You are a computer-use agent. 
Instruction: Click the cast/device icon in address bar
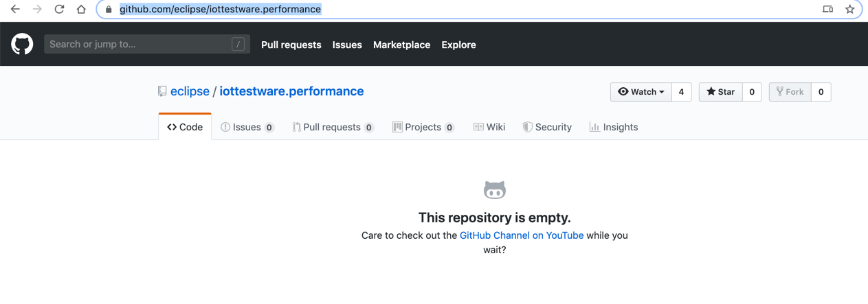click(x=827, y=10)
